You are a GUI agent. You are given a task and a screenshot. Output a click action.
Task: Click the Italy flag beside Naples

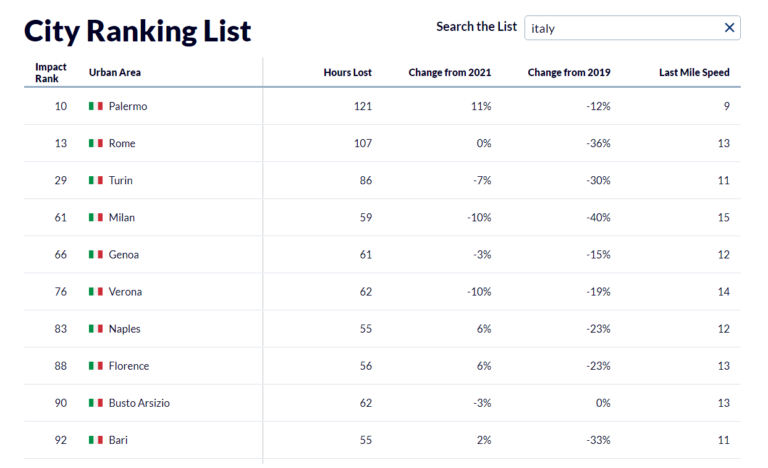pyautogui.click(x=96, y=329)
